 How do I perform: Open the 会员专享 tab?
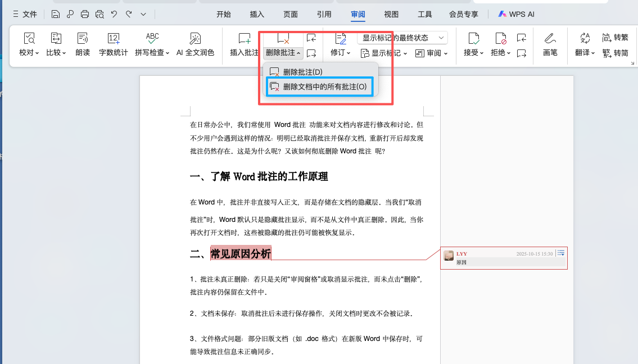[463, 14]
